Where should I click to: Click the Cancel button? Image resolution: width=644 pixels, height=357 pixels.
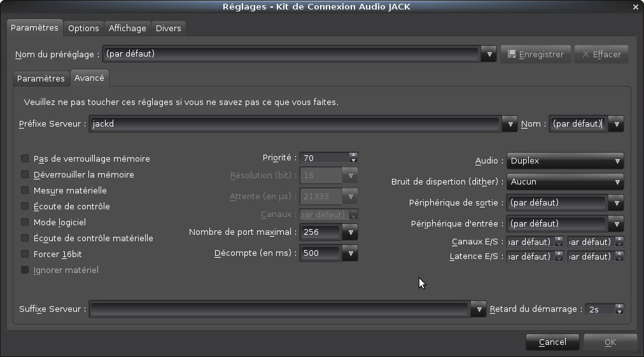coord(552,342)
